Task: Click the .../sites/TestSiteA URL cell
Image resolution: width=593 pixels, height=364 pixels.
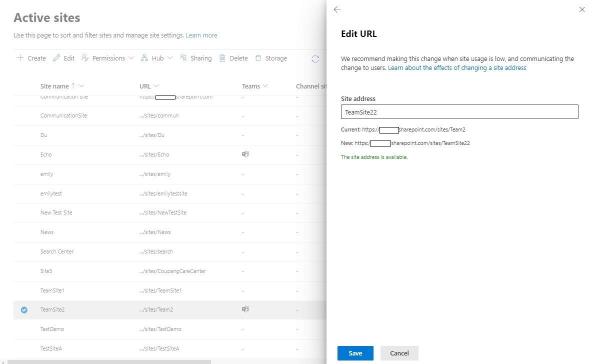Action: (x=159, y=348)
